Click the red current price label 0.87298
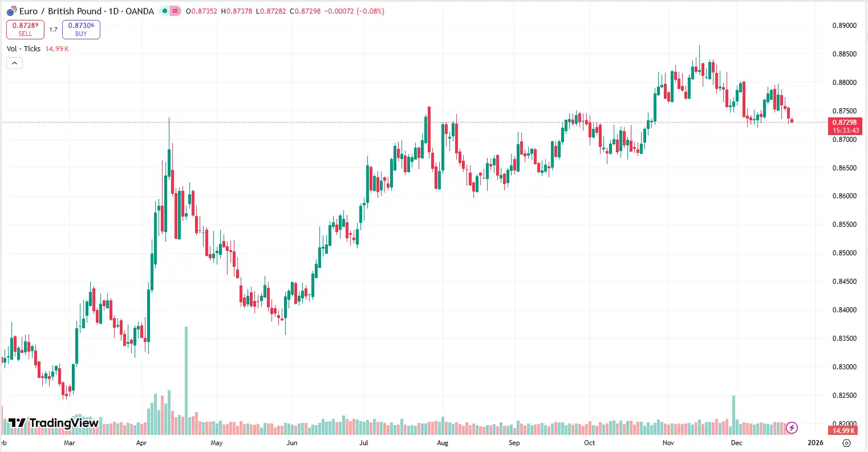This screenshot has height=452, width=868. click(846, 122)
